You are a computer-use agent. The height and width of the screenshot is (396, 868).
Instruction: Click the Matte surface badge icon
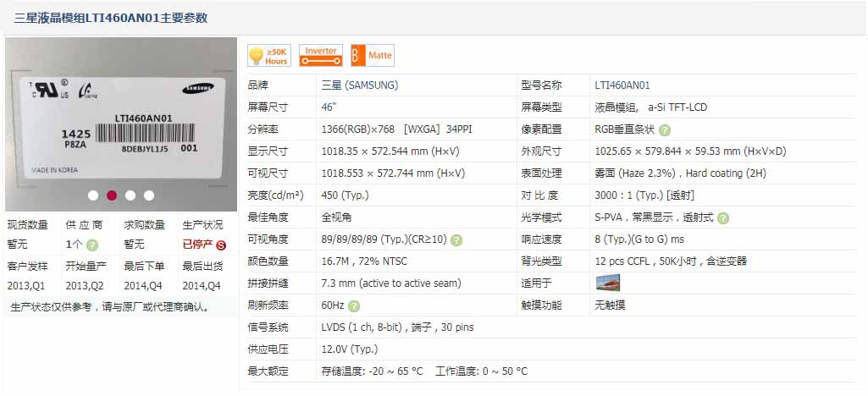tap(372, 56)
